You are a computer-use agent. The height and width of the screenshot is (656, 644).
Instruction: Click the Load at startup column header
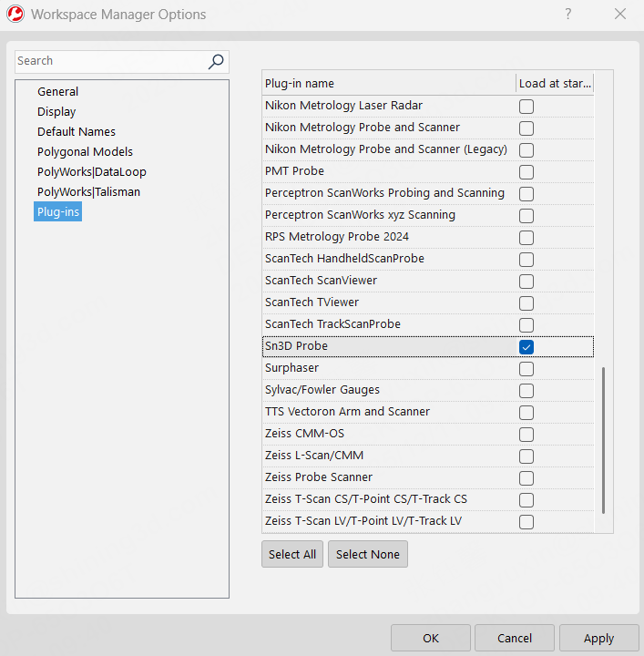coord(555,83)
